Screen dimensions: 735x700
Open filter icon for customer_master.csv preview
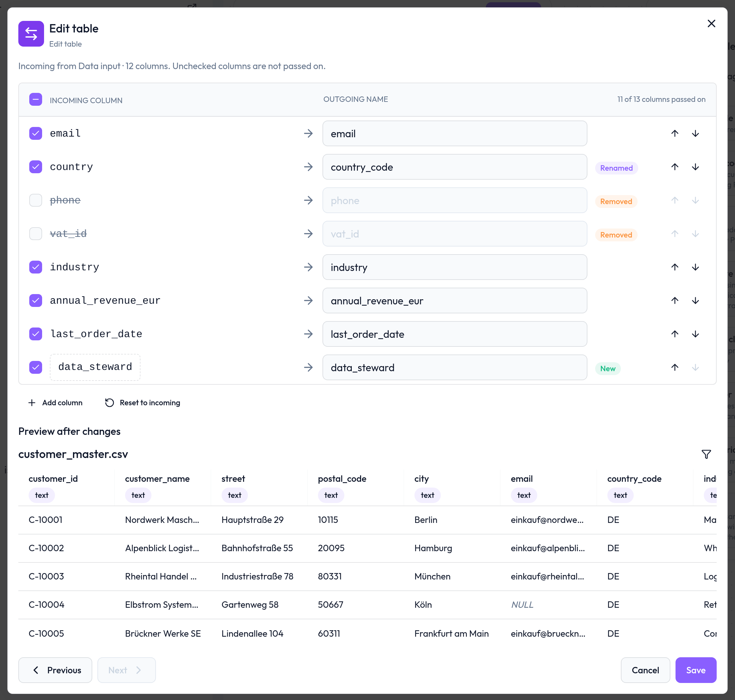[706, 454]
